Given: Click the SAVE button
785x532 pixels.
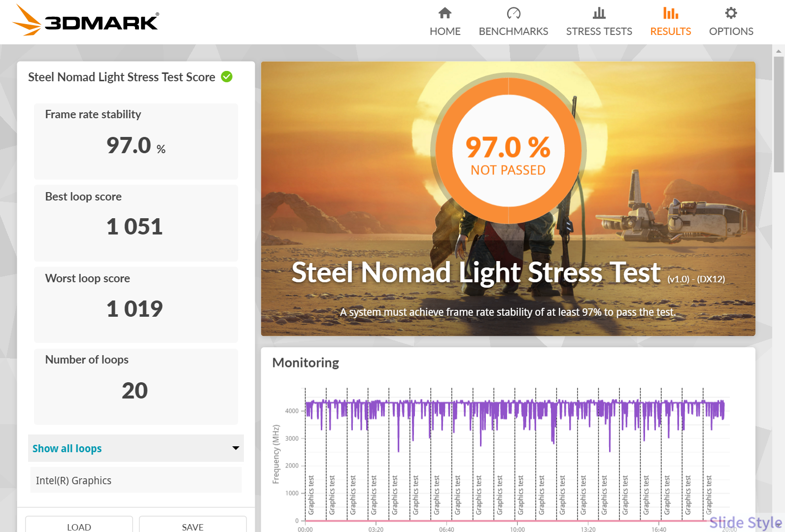Looking at the screenshot, I should point(193,525).
